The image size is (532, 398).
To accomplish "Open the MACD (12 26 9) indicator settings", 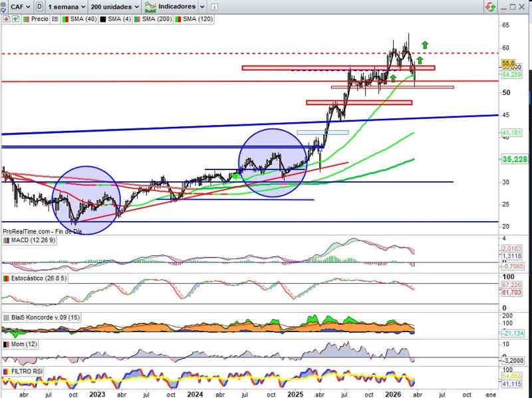I will 32,241.
